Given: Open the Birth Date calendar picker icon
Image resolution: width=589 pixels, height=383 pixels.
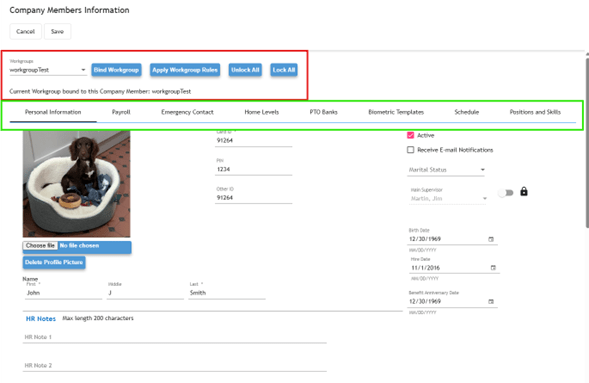Looking at the screenshot, I should 491,239.
